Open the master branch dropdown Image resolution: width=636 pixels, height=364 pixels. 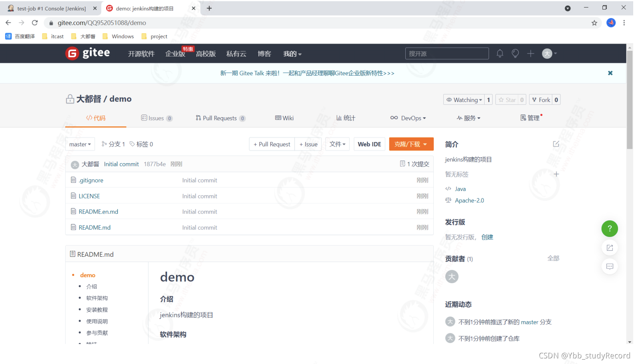click(x=80, y=144)
